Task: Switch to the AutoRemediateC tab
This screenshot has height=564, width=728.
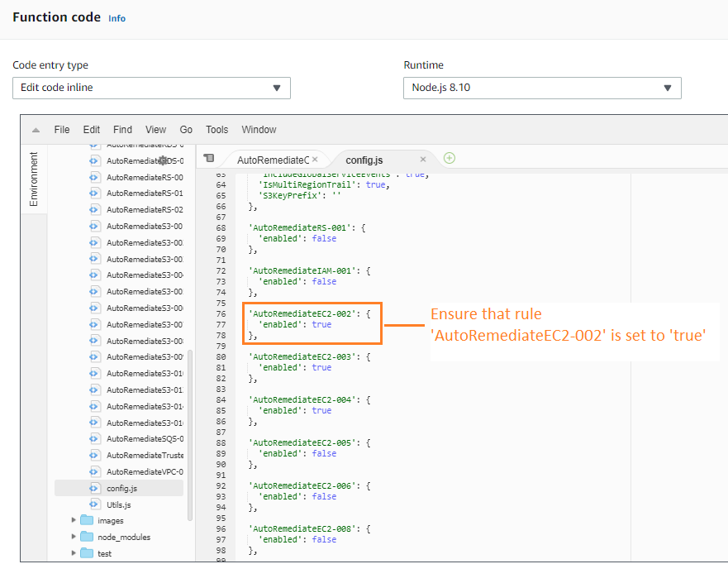Action: 274,159
